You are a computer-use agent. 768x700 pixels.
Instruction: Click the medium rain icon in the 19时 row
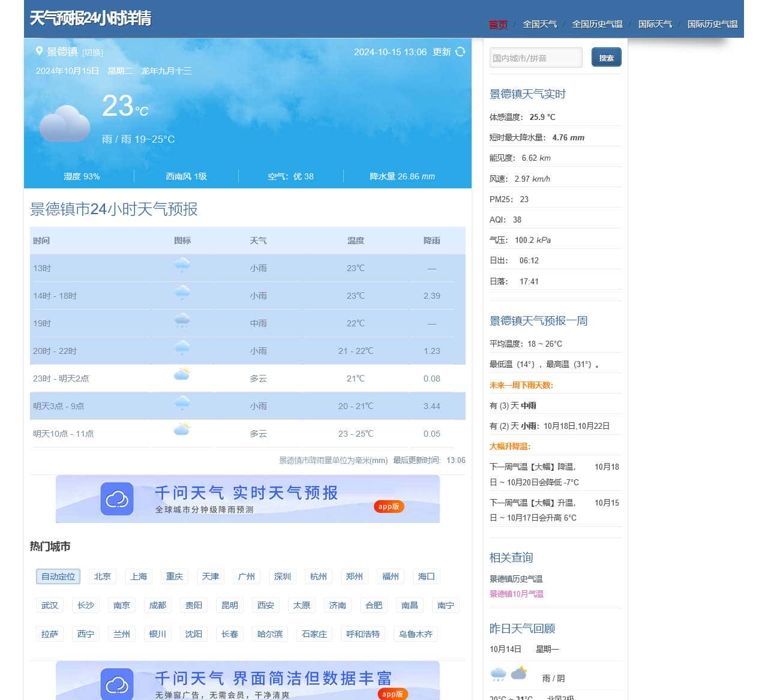click(x=182, y=320)
